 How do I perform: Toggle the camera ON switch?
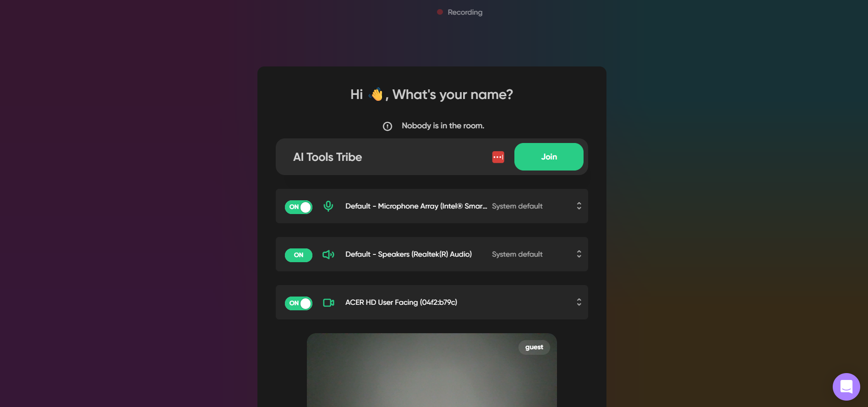pyautogui.click(x=299, y=303)
